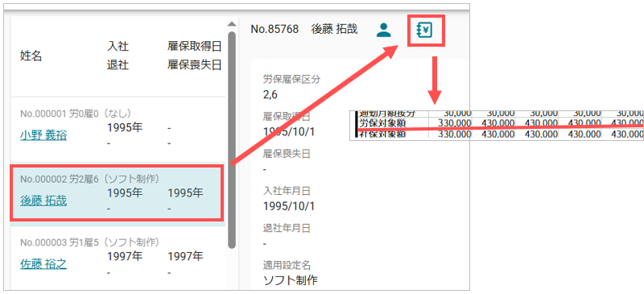Image resolution: width=644 pixels, height=294 pixels.
Task: Select the 退社 column header
Action: pyautogui.click(x=118, y=65)
